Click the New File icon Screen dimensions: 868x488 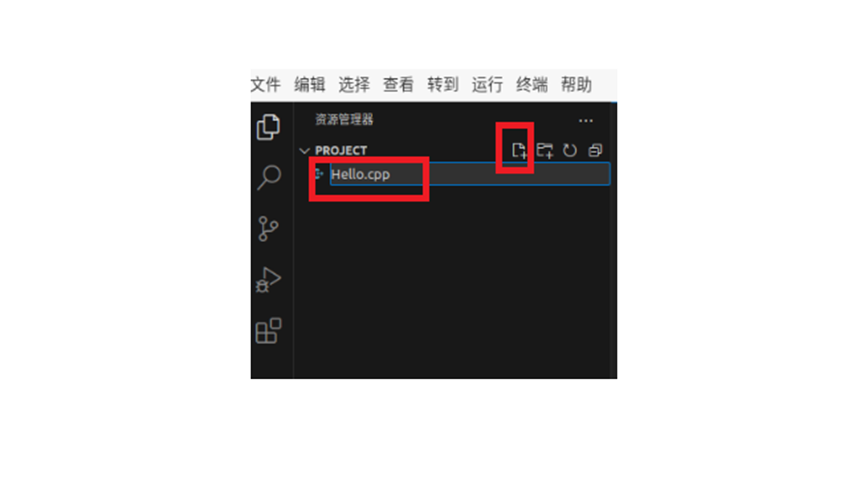point(519,150)
